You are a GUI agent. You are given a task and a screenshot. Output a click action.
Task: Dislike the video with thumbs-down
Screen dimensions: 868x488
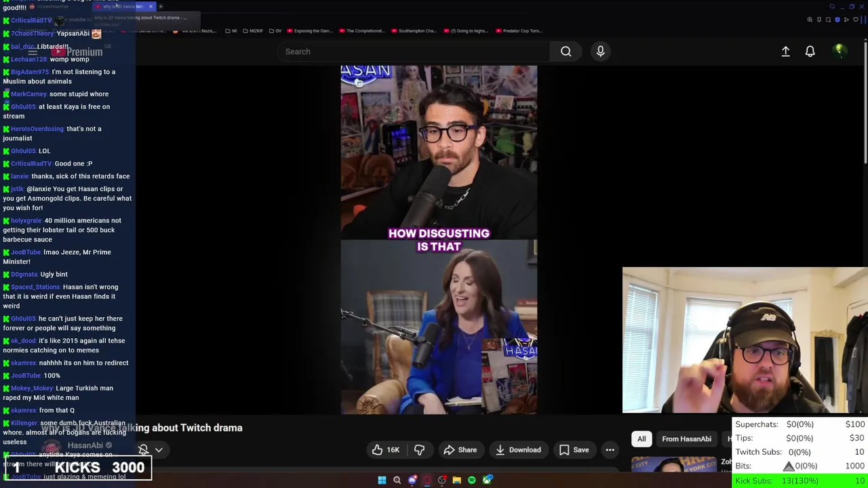click(419, 450)
